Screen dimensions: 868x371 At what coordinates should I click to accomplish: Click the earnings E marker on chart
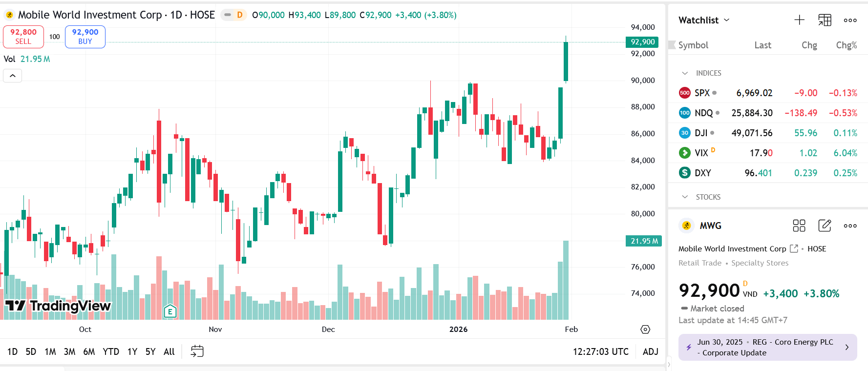coord(170,311)
